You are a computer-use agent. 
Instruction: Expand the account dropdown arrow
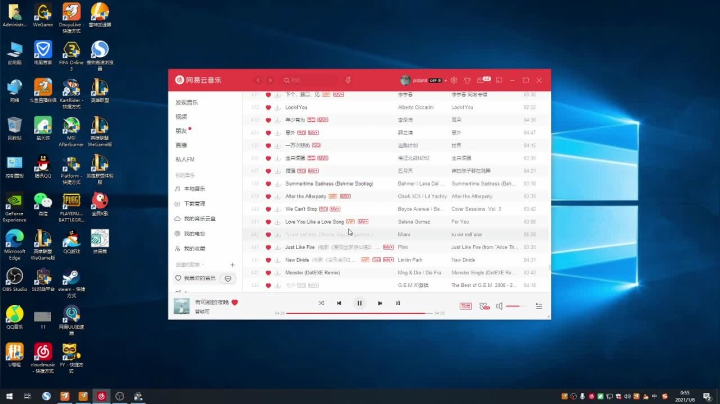click(x=445, y=80)
